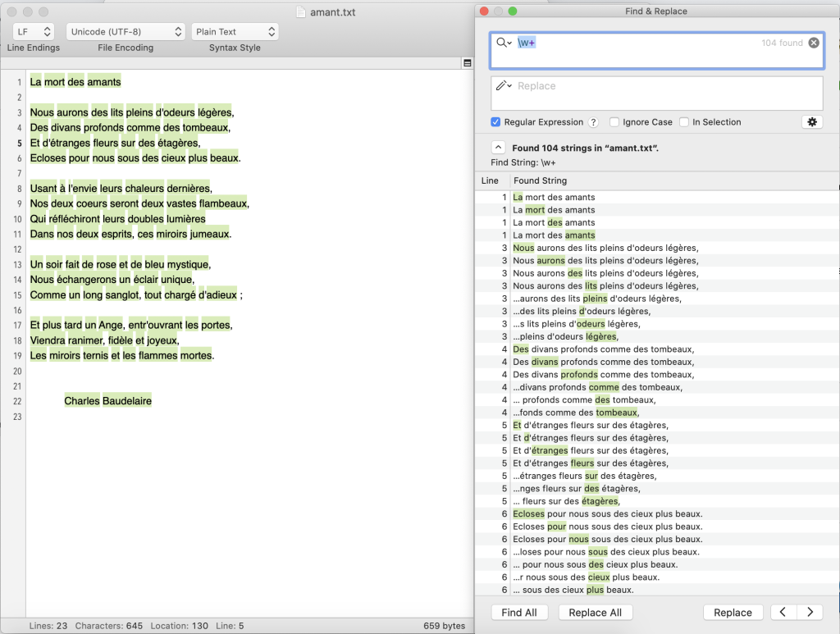Open the Unicode (UTF-8) encoding dropdown
The image size is (840, 634).
[x=126, y=32]
